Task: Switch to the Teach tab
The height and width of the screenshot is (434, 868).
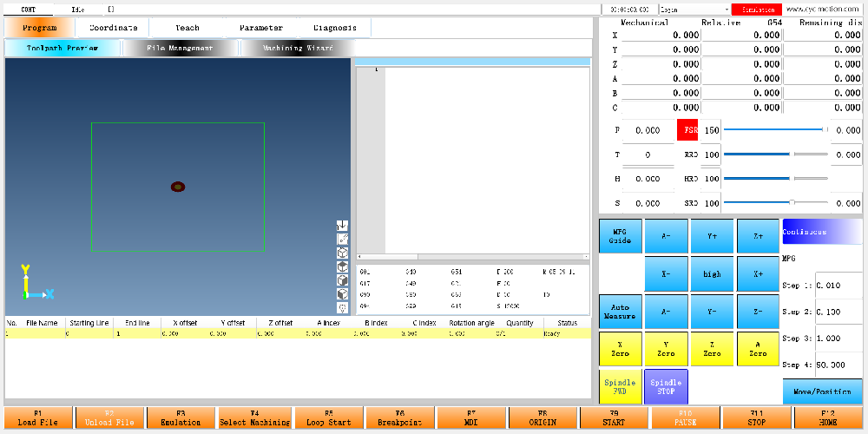Action: pyautogui.click(x=187, y=28)
